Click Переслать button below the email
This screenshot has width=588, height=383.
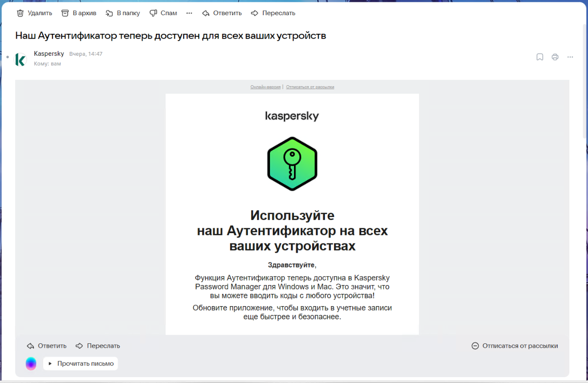point(98,346)
